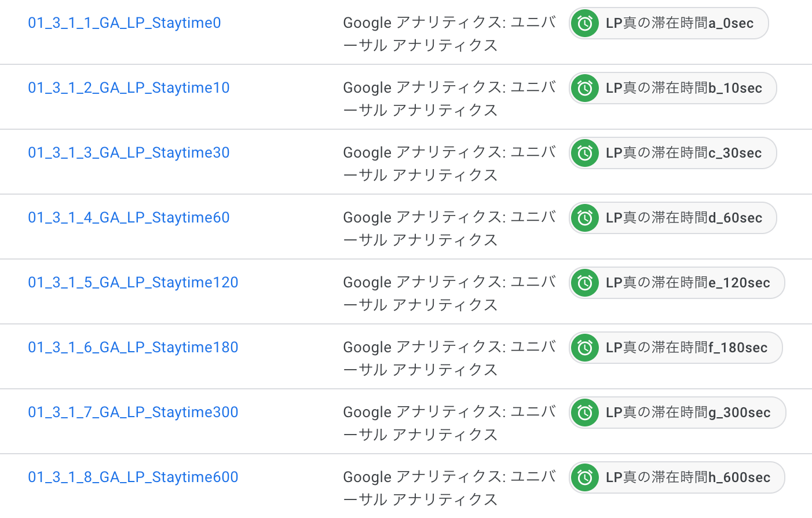Click tag type text in Staytime30 row
Image resolution: width=812 pixels, height=518 pixels.
449,164
